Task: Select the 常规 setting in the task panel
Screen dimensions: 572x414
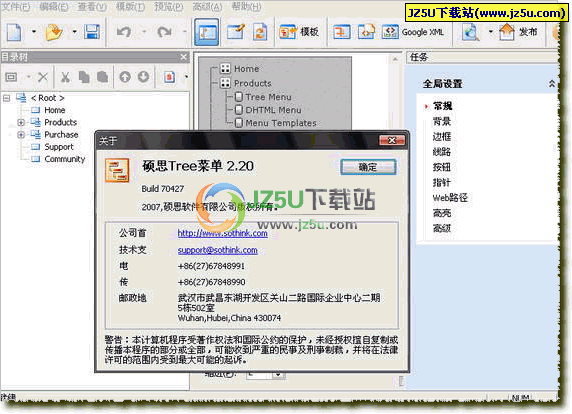Action: click(442, 106)
